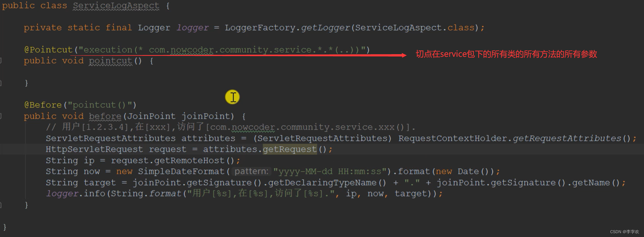Click the HttpServletRequest type name
Viewport: 644px width, 237px height.
click(94, 149)
